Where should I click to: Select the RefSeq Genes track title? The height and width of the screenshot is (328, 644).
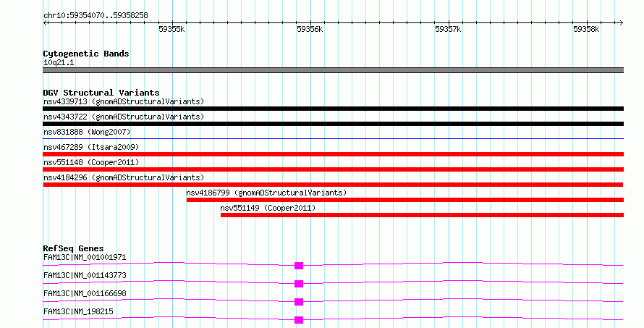pos(73,248)
